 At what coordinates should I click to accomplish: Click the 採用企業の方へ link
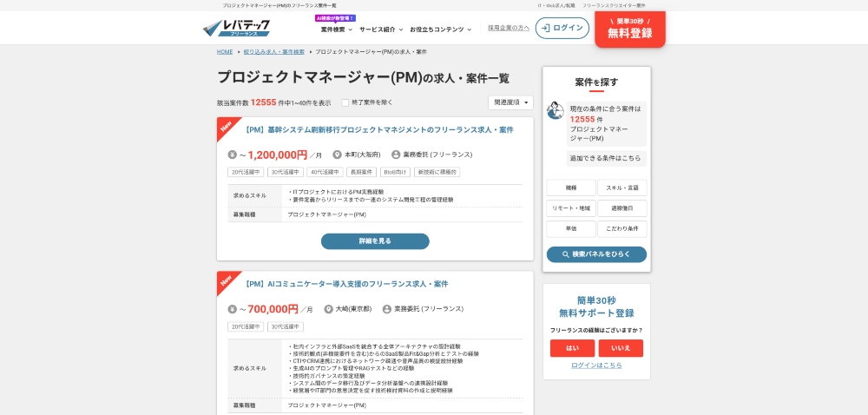coord(509,29)
